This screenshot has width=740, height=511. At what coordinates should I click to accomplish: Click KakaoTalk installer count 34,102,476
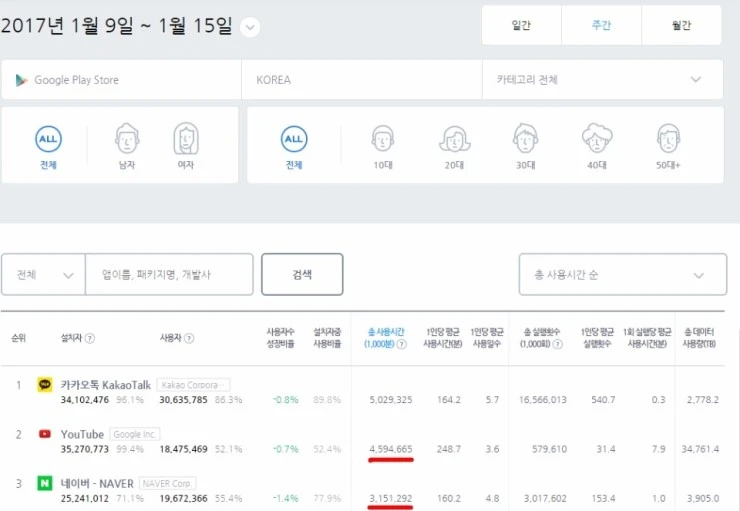pyautogui.click(x=85, y=400)
